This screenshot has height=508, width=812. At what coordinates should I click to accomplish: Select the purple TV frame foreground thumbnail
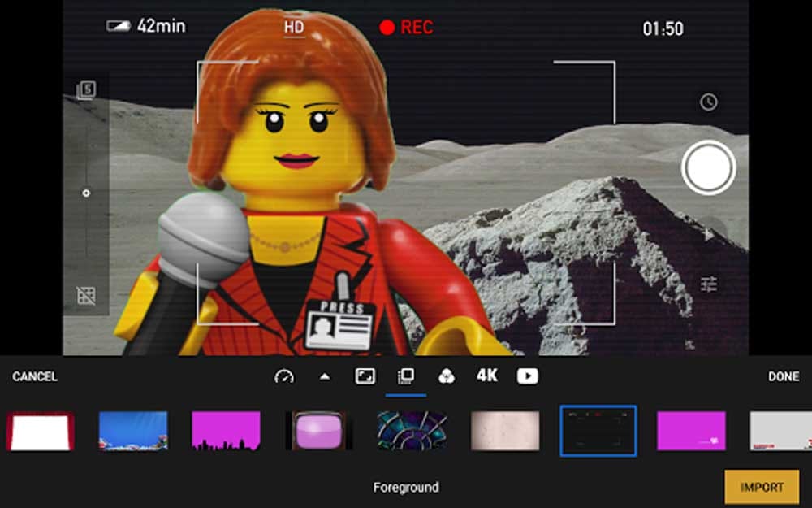click(x=319, y=431)
